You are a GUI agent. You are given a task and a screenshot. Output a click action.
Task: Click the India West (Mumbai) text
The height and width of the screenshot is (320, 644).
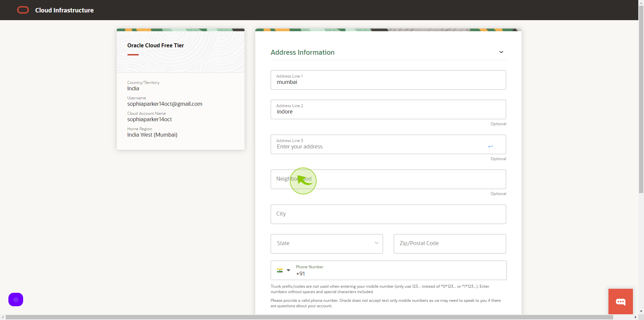point(152,135)
